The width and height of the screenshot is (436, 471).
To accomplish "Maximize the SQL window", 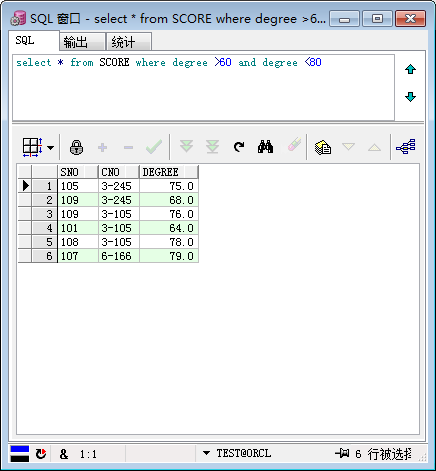I will (377, 18).
